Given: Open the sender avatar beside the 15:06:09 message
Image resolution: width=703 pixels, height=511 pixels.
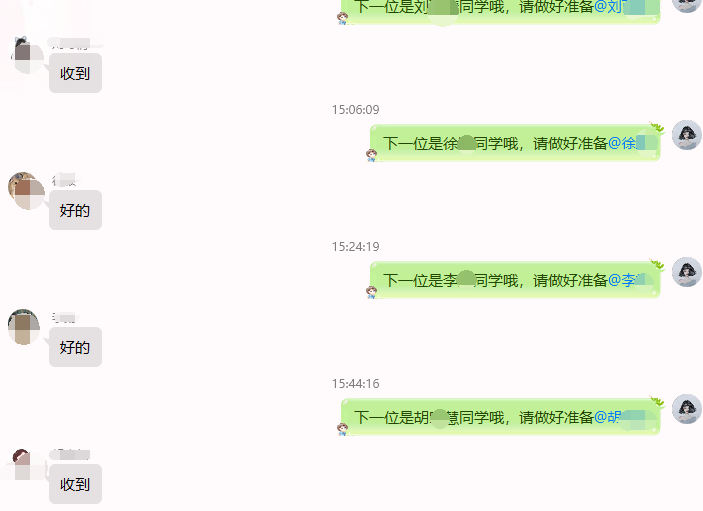Looking at the screenshot, I should (686, 134).
